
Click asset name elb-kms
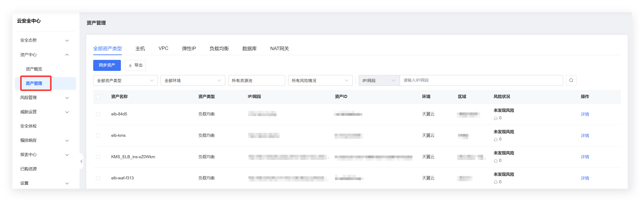click(118, 135)
